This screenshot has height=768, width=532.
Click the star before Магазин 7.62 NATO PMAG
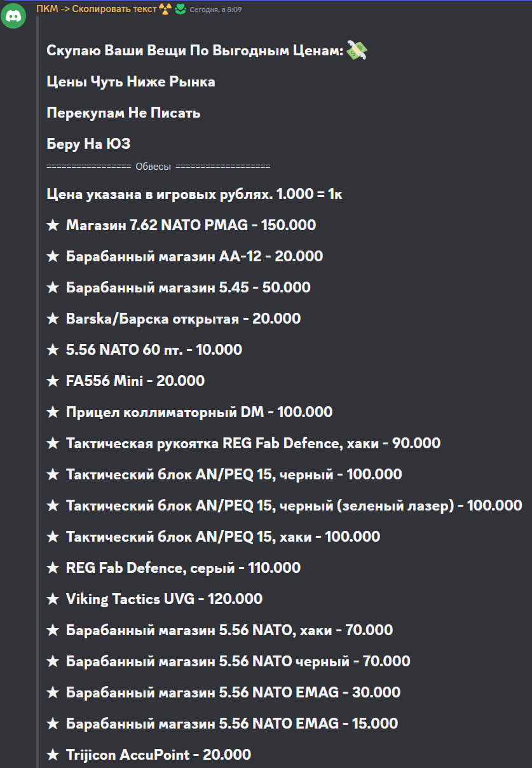53,225
